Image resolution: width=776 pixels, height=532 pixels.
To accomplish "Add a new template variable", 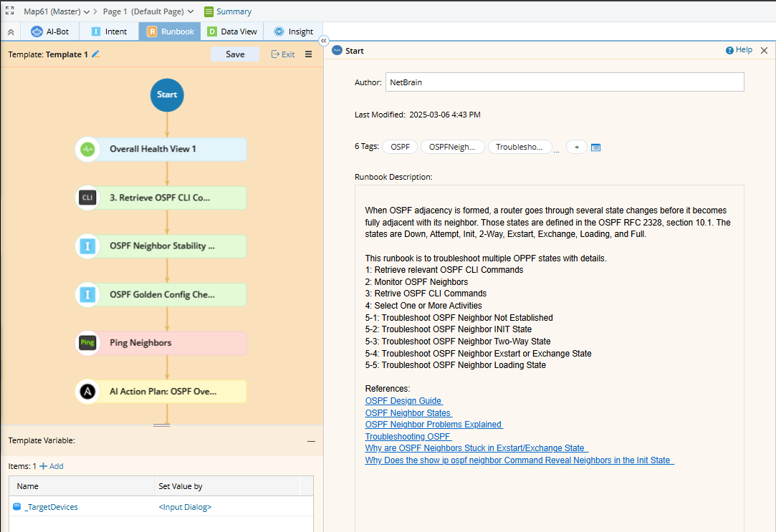I will coord(52,466).
